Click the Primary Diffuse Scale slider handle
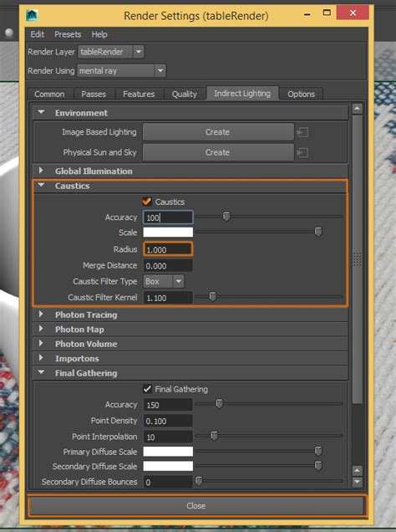This screenshot has height=532, width=396. 318,451
